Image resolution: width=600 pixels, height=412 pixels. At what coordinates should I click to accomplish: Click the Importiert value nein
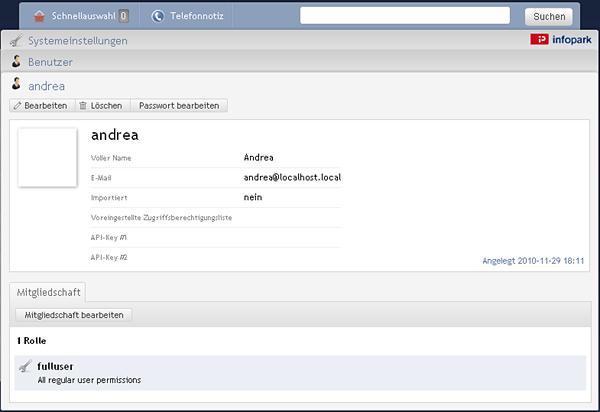tap(253, 197)
